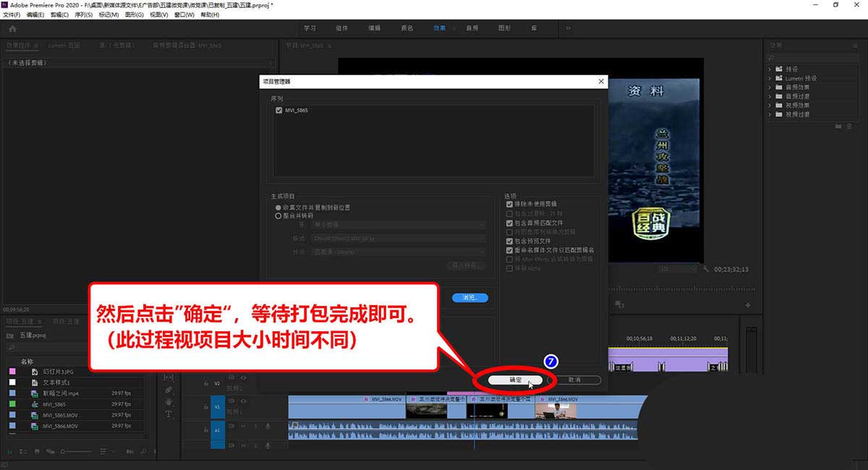This screenshot has width=868, height=470.
Task: Switch to the 音频 workspace tab
Action: 472,28
